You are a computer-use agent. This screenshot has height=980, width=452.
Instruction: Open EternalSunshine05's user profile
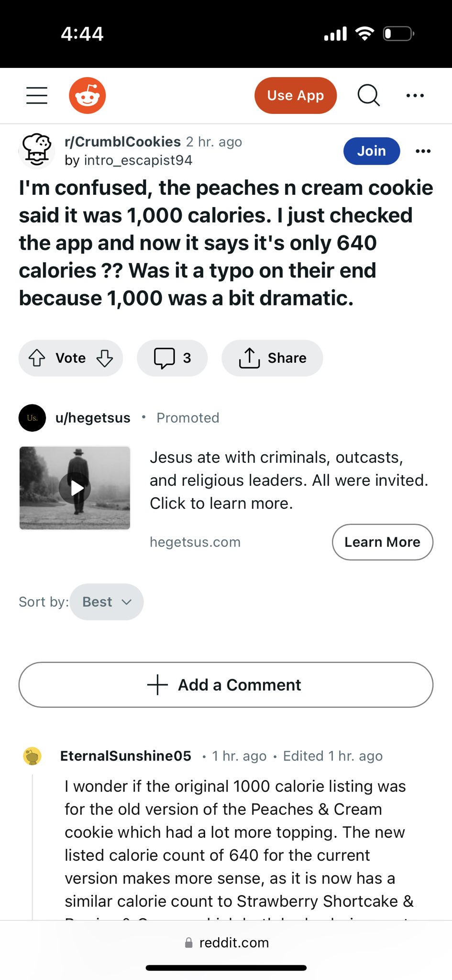click(126, 756)
